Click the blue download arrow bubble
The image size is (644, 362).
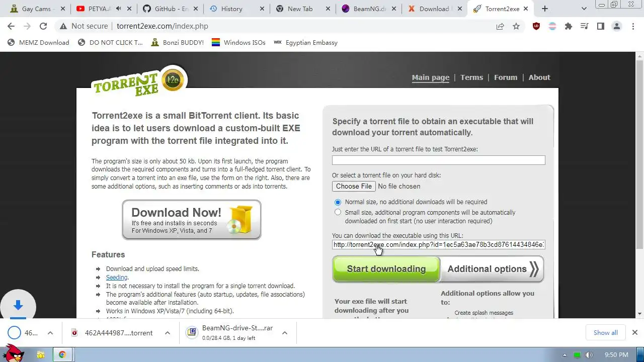(x=18, y=305)
